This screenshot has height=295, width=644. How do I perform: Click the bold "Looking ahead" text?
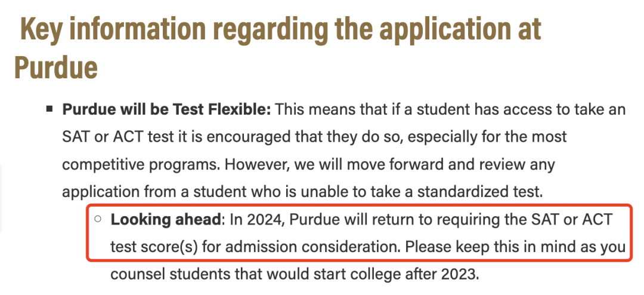pos(165,219)
